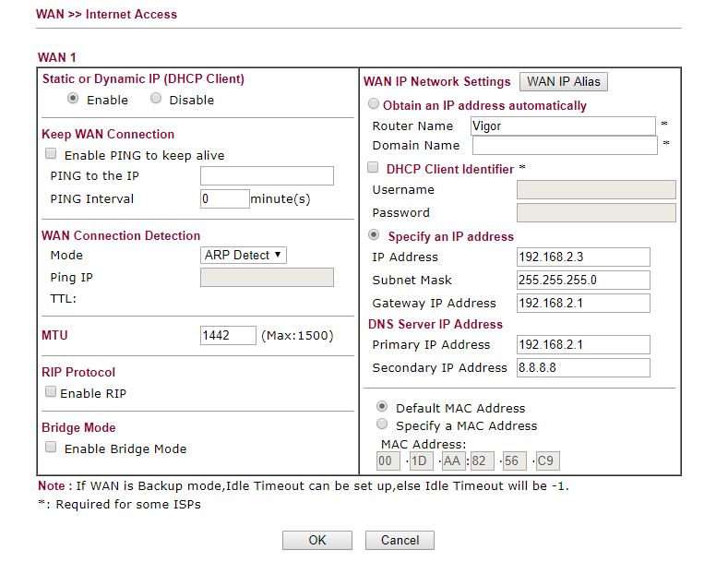The width and height of the screenshot is (728, 562).
Task: Click the Secondary IP Address field
Action: click(x=583, y=368)
